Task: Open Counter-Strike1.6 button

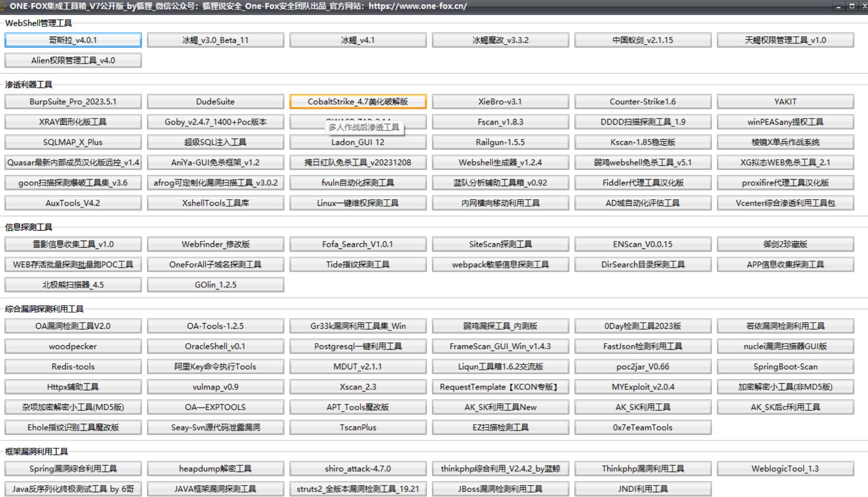Action: 643,102
